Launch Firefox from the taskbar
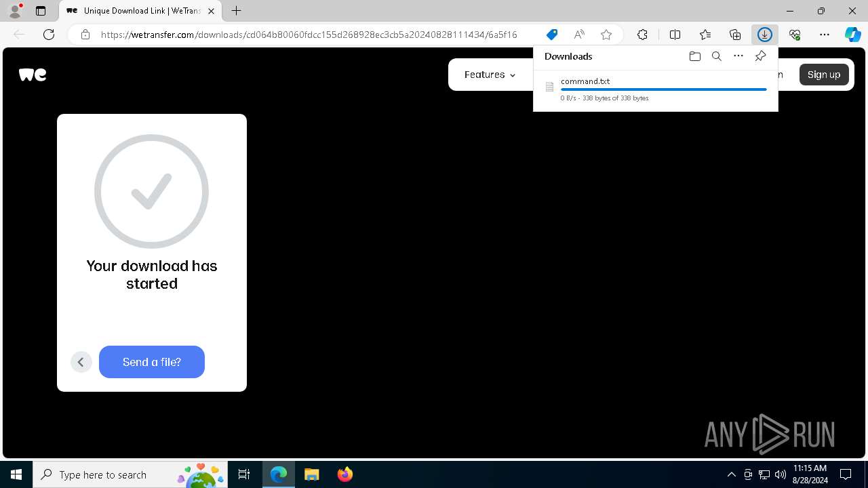This screenshot has height=488, width=868. coord(344,474)
